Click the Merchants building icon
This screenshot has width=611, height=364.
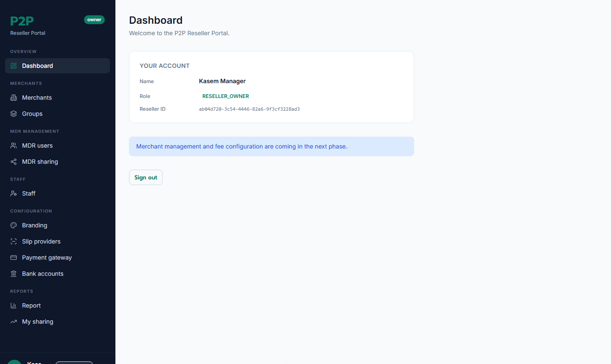[14, 98]
